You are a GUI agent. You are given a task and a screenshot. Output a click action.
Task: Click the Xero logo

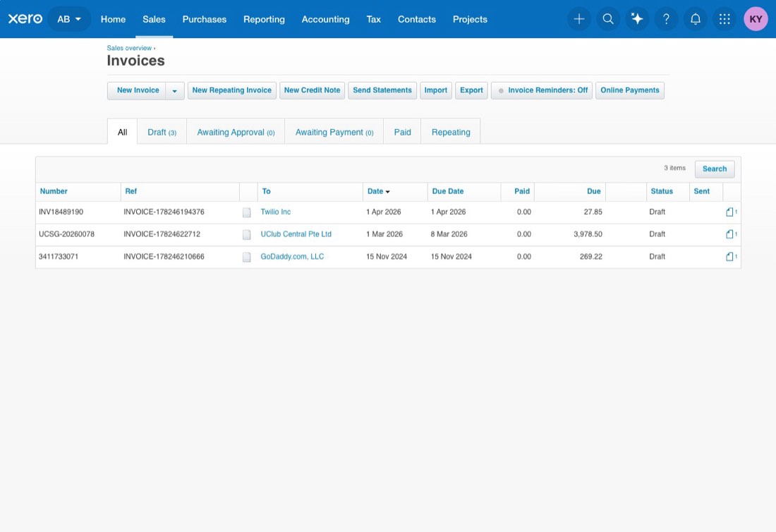(25, 19)
